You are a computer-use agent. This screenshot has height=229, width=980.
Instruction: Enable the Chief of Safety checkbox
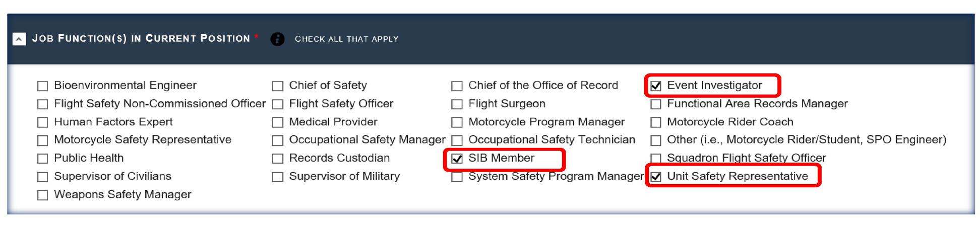(x=277, y=86)
